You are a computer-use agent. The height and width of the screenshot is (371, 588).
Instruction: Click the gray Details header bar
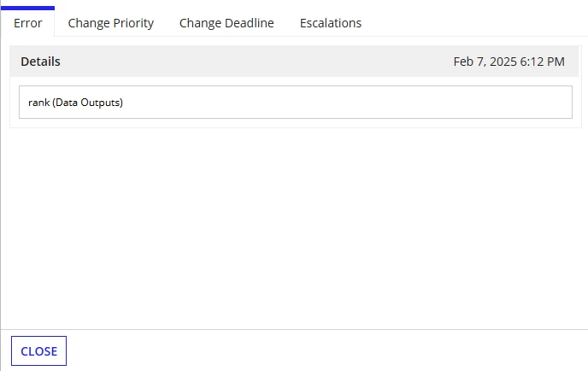(x=294, y=62)
